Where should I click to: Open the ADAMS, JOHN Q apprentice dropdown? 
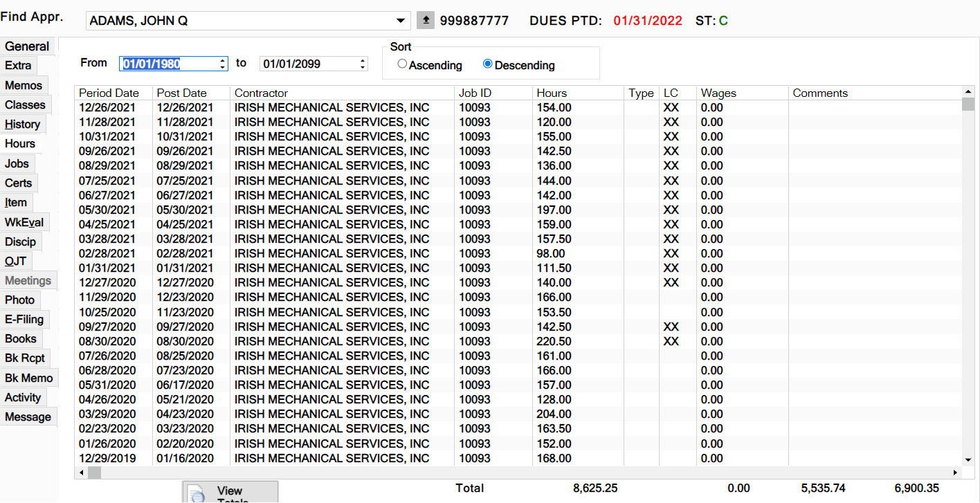tap(401, 21)
